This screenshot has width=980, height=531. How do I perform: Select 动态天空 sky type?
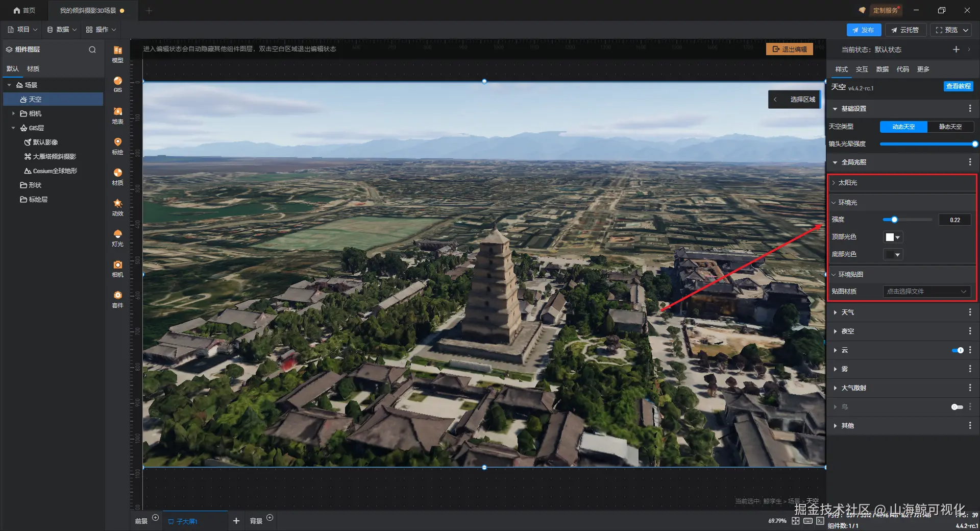click(x=903, y=127)
